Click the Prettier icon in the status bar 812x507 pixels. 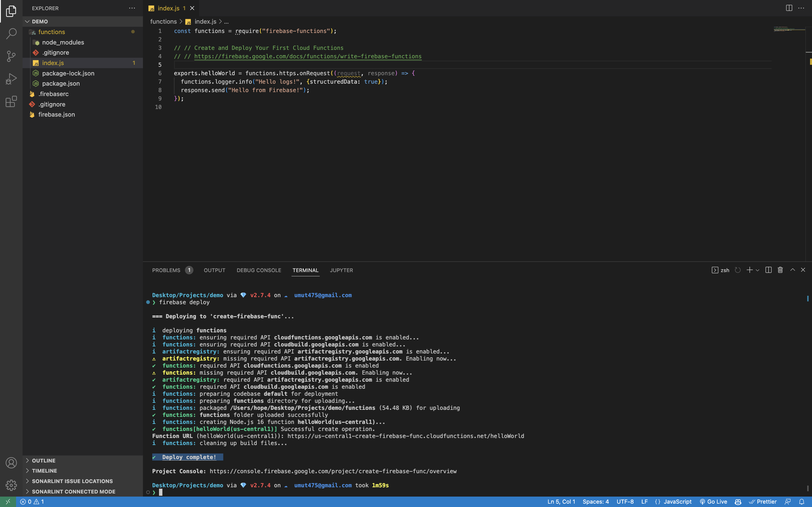pos(764,502)
